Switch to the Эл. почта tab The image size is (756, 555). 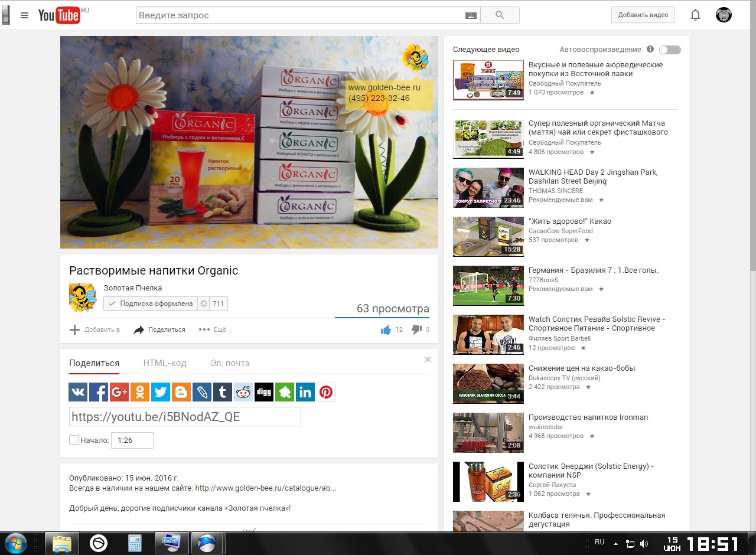tap(230, 363)
